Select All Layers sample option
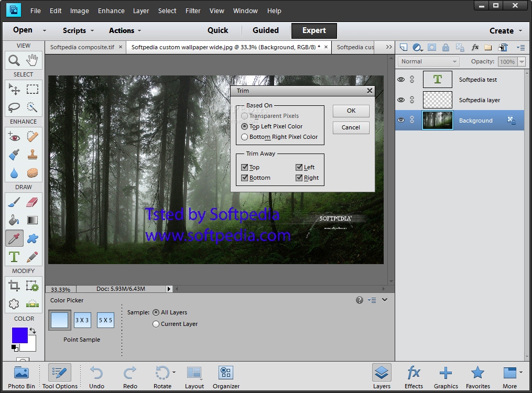The image size is (532, 393). (156, 312)
